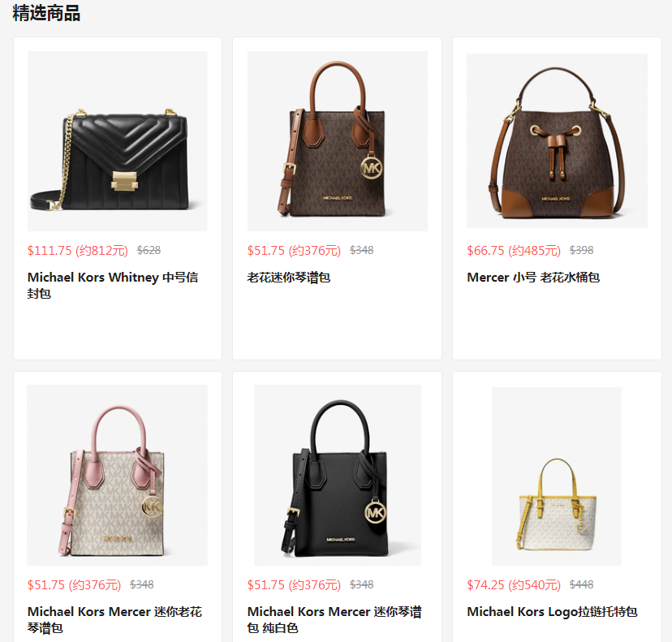Click the Mercer 迷你琴谱包 纯白色 title

coord(334,620)
